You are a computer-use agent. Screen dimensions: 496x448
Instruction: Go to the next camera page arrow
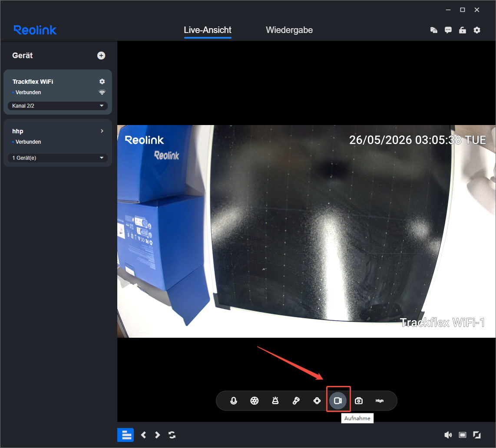pyautogui.click(x=157, y=435)
